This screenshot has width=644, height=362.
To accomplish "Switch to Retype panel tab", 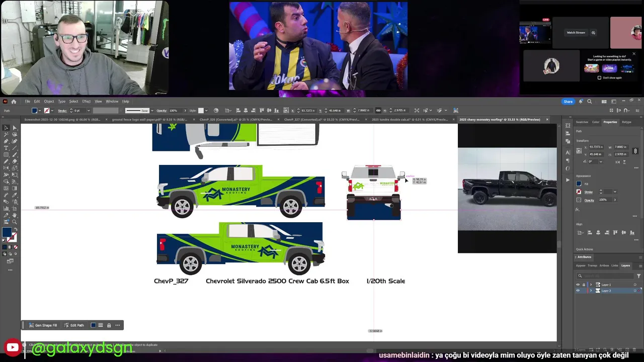I will tap(626, 122).
